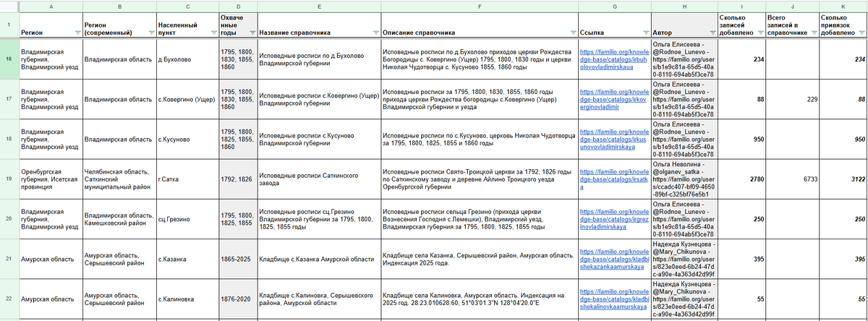Select row 16 header
The height and width of the screenshot is (321, 868).
9,59
